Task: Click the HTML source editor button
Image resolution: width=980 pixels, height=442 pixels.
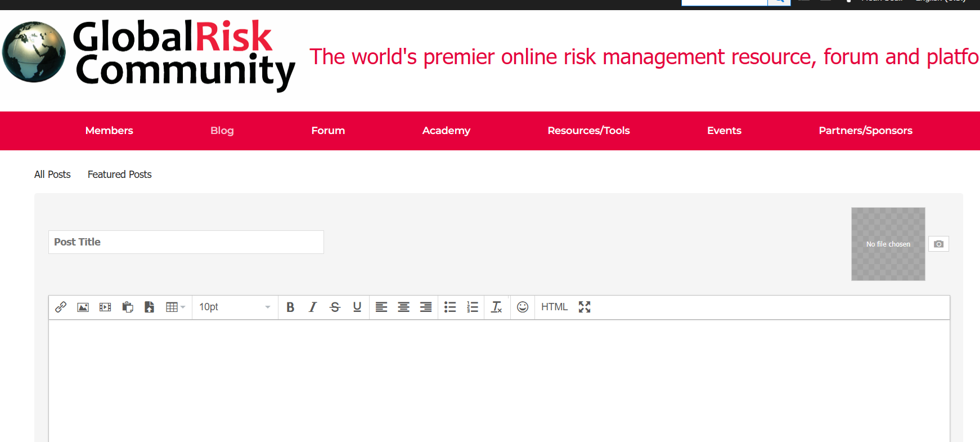Action: 555,307
